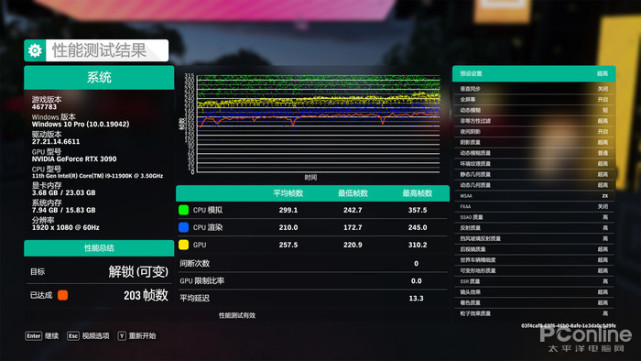The image size is (641, 361).
Task: Click the GPU 限制比率 row label
Action: point(202,281)
